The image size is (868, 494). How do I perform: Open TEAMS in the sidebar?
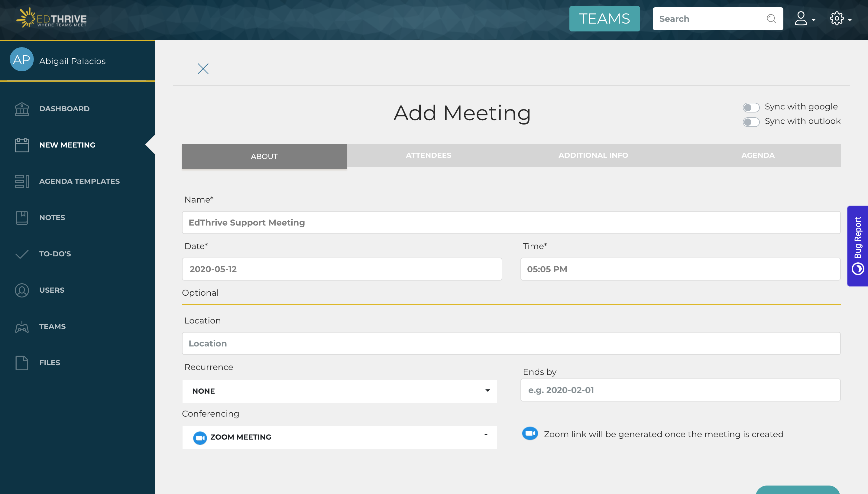(52, 327)
